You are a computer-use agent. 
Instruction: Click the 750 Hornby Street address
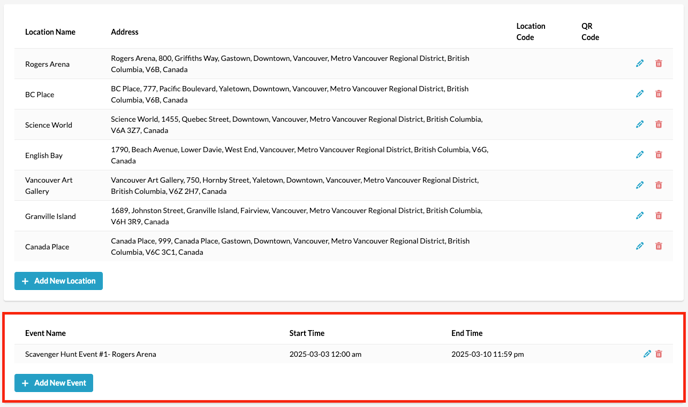coord(295,186)
